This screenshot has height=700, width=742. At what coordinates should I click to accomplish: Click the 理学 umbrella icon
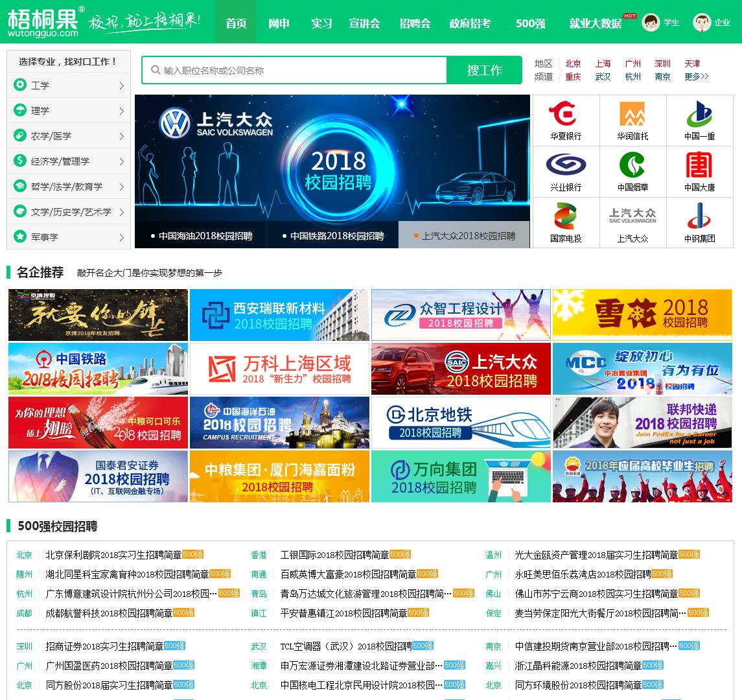(x=20, y=110)
